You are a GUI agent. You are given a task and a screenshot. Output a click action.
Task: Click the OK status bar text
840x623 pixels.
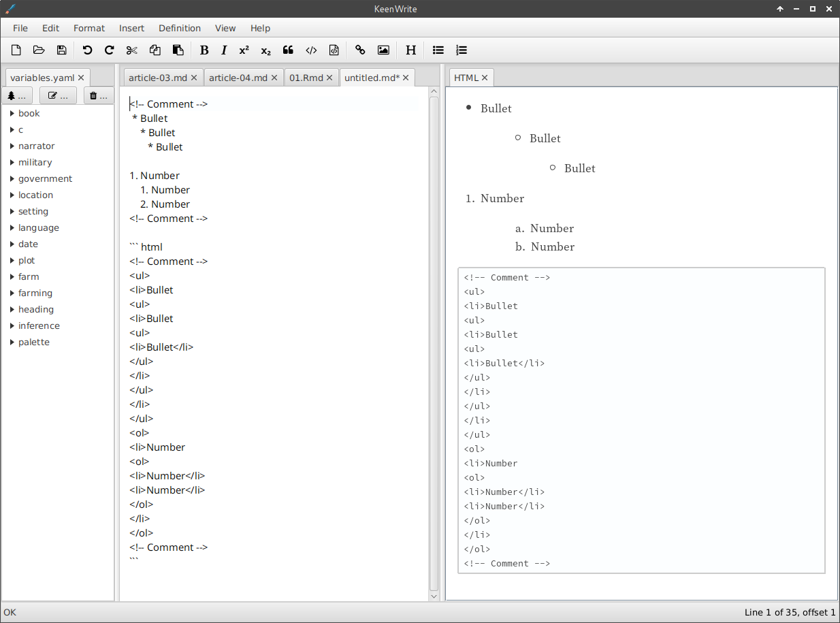pos(10,612)
